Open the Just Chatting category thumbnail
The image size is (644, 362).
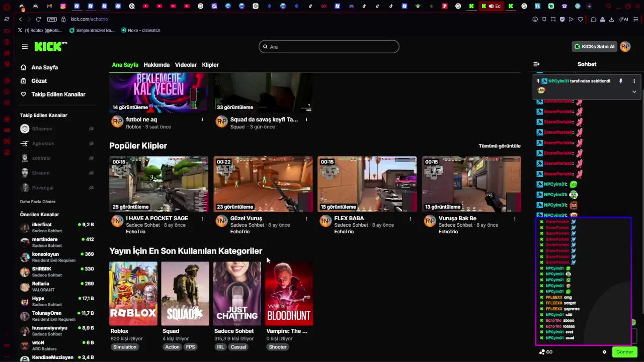pos(237,294)
